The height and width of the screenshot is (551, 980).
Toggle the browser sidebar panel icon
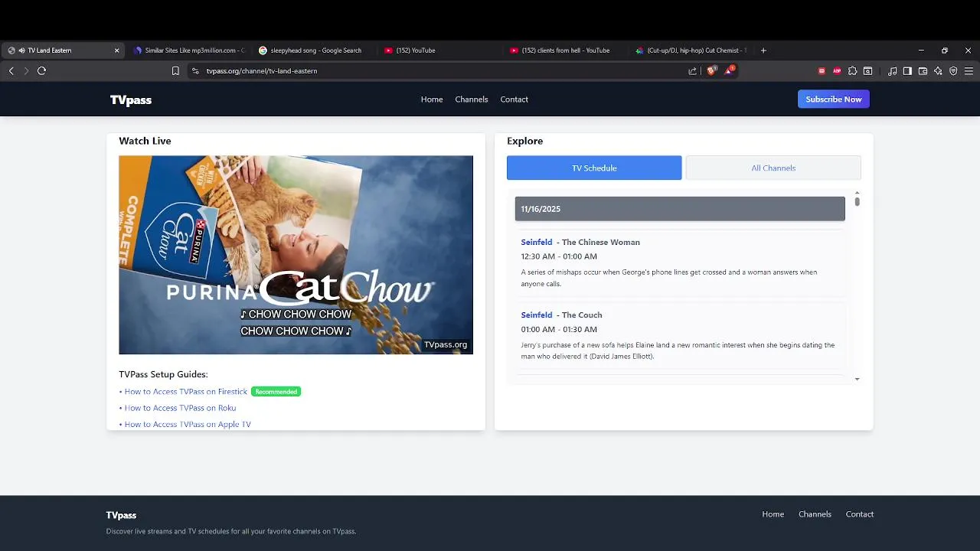coord(907,70)
